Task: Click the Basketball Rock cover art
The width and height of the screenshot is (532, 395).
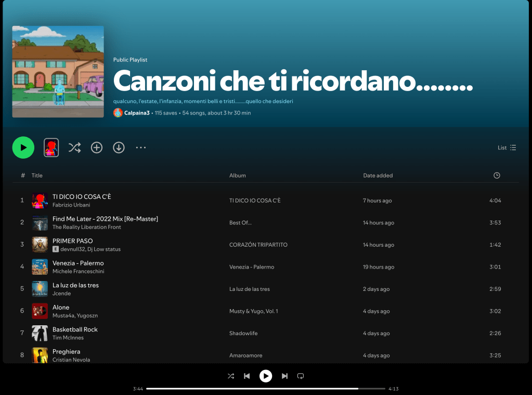Action: click(40, 333)
